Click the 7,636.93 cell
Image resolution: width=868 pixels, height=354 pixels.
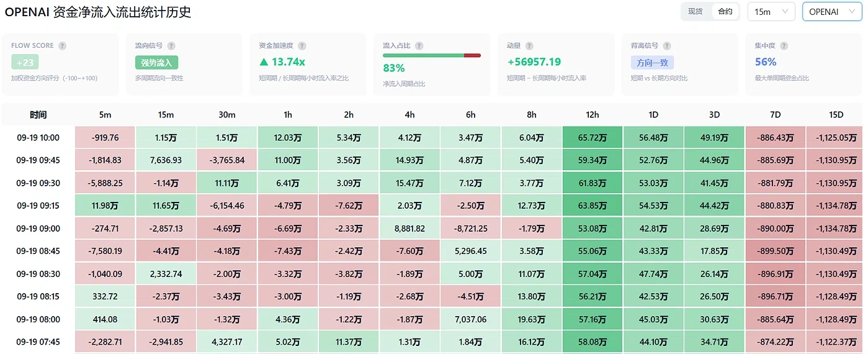pyautogui.click(x=166, y=160)
